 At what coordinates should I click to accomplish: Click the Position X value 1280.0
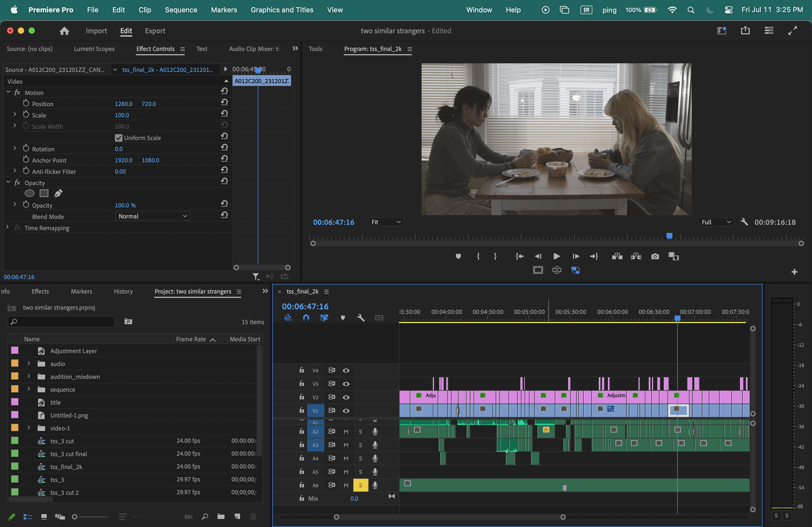tap(124, 104)
